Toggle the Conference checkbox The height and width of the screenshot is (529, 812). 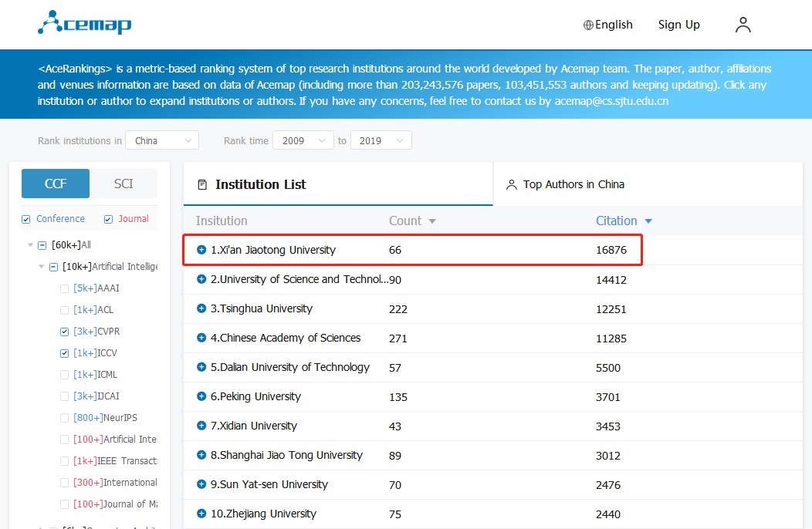coord(26,219)
